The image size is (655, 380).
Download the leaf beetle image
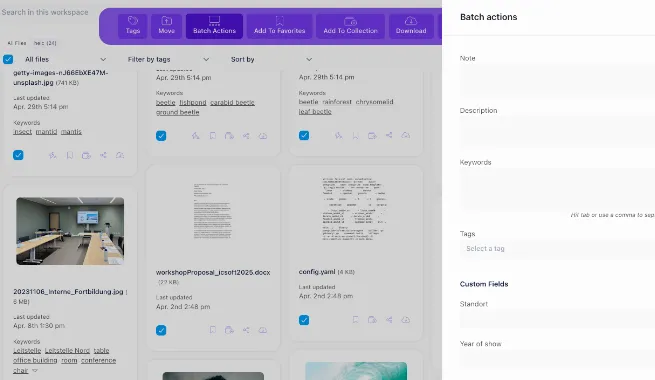click(x=406, y=135)
